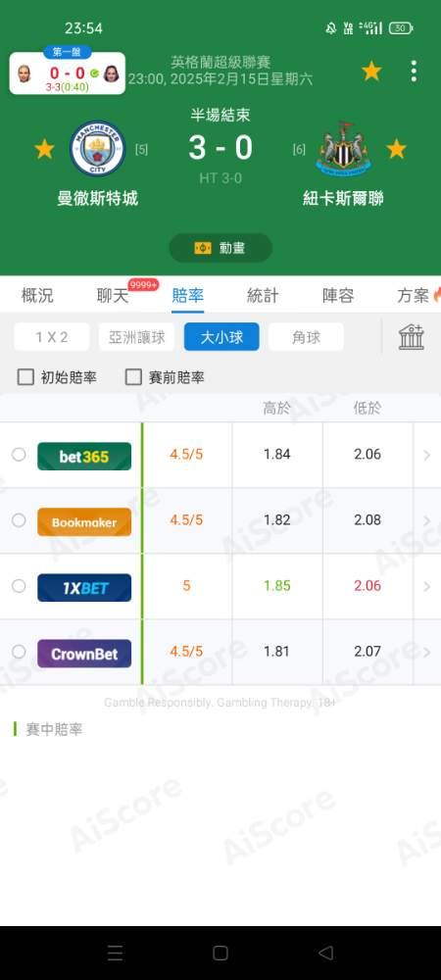The width and height of the screenshot is (441, 980).
Task: Open the floating tennis match 0 - 0 card
Action: [x=68, y=73]
